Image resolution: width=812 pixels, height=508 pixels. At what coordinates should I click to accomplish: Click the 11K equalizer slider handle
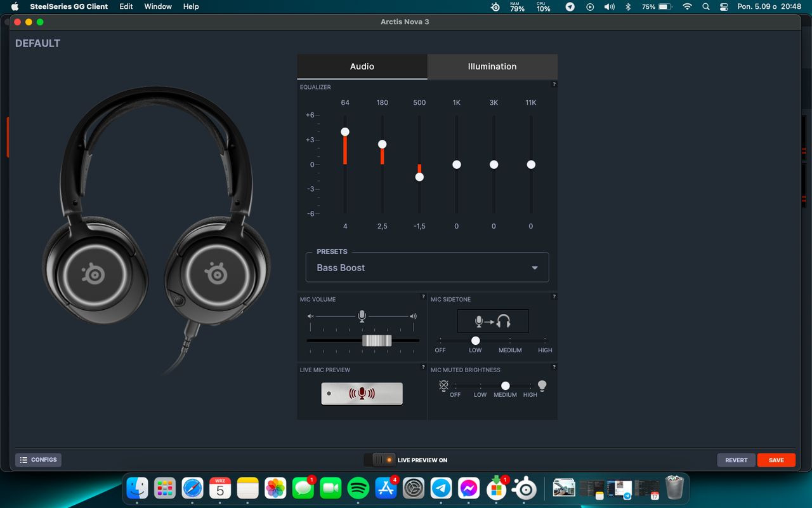(531, 164)
